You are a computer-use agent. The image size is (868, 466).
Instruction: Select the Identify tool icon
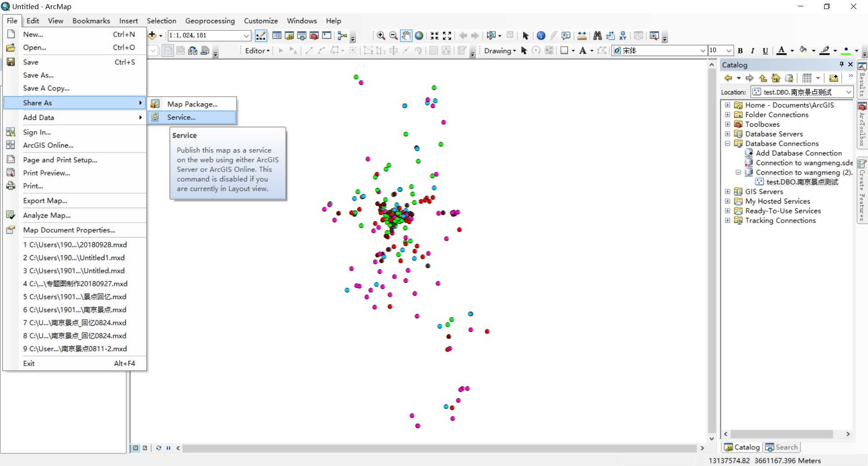click(541, 36)
